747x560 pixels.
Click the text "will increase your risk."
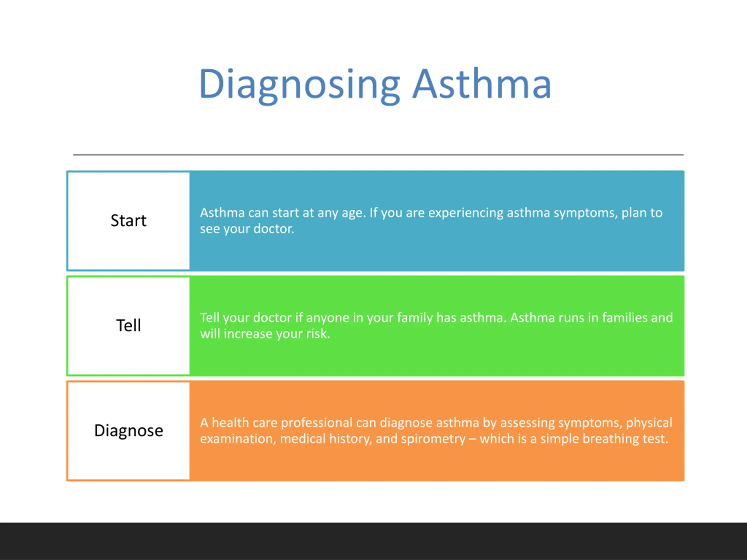[x=265, y=334]
